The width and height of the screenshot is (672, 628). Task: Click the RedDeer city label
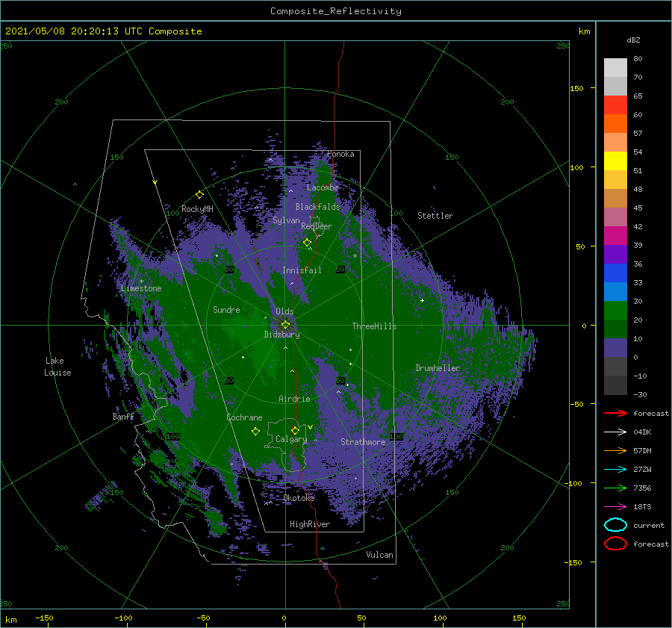tap(317, 226)
